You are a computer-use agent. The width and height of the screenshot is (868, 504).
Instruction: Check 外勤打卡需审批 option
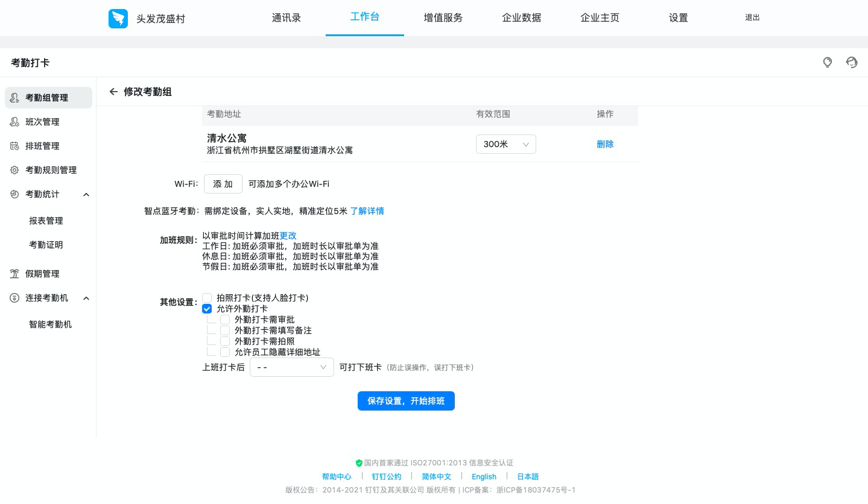point(225,320)
